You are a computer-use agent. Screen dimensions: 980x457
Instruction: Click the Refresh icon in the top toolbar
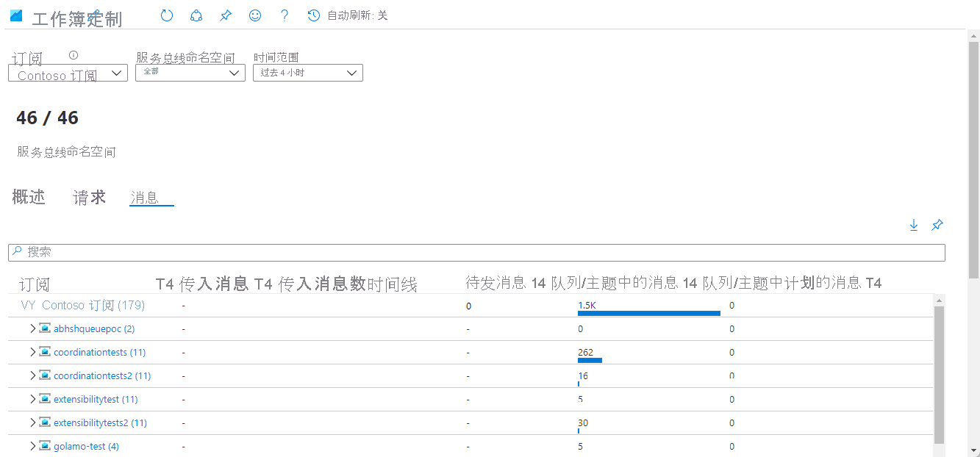coord(167,15)
